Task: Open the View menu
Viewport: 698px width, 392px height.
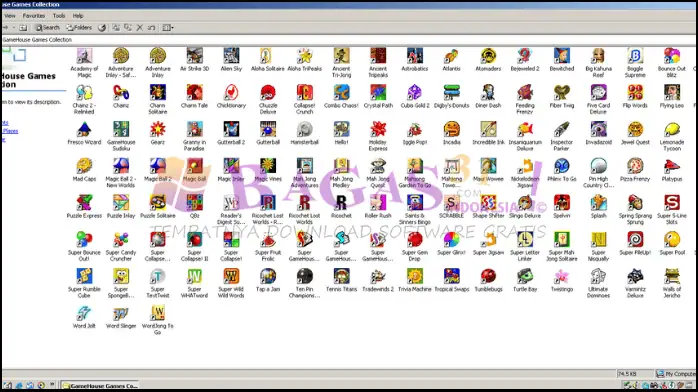Action: [x=10, y=16]
